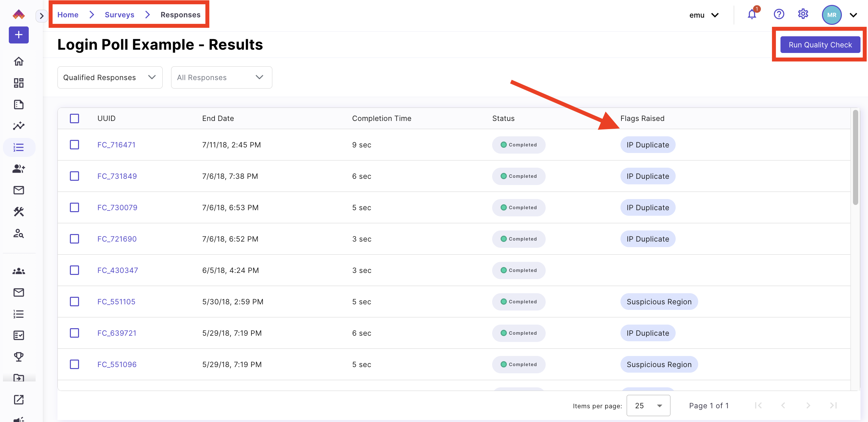Check the box for row FC_721690
Image resolution: width=868 pixels, height=422 pixels.
click(74, 239)
